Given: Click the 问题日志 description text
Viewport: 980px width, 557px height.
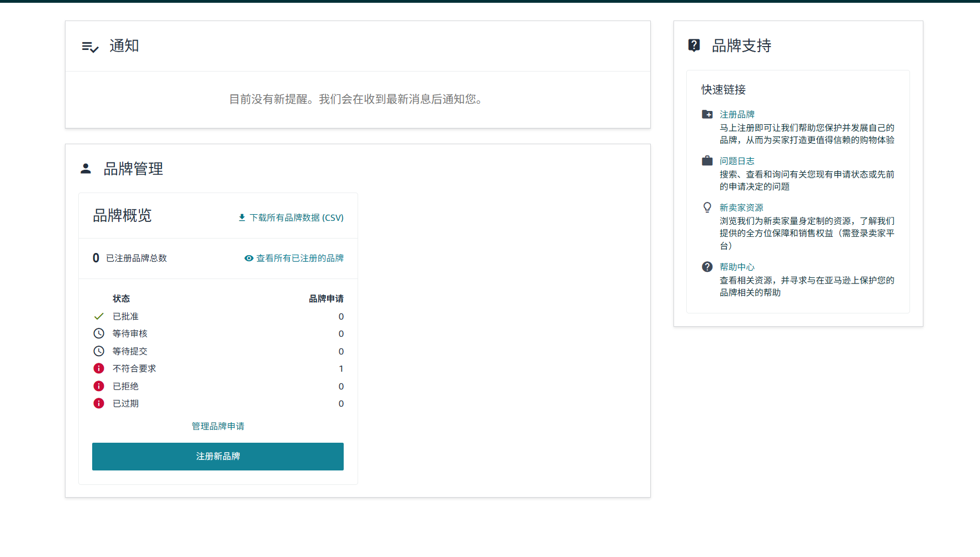Looking at the screenshot, I should click(x=807, y=180).
